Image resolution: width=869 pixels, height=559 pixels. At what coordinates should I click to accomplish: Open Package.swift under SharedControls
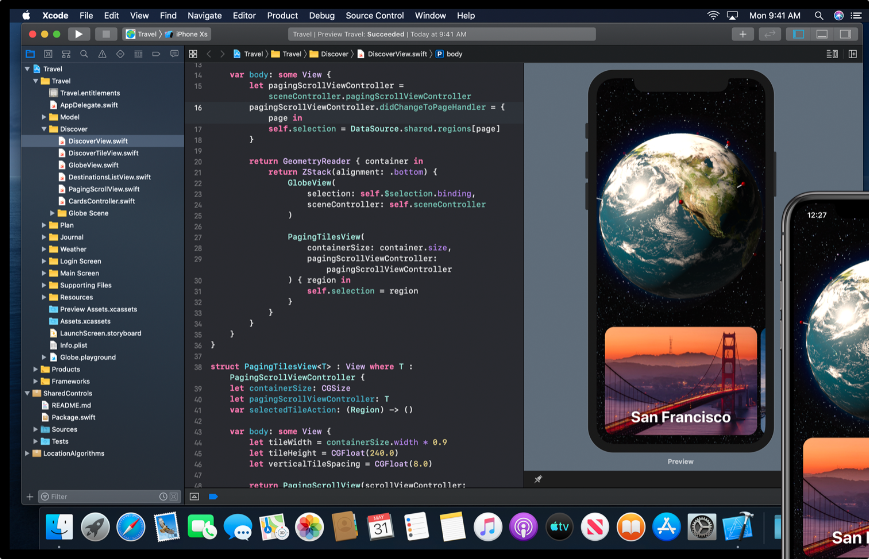[73, 417]
